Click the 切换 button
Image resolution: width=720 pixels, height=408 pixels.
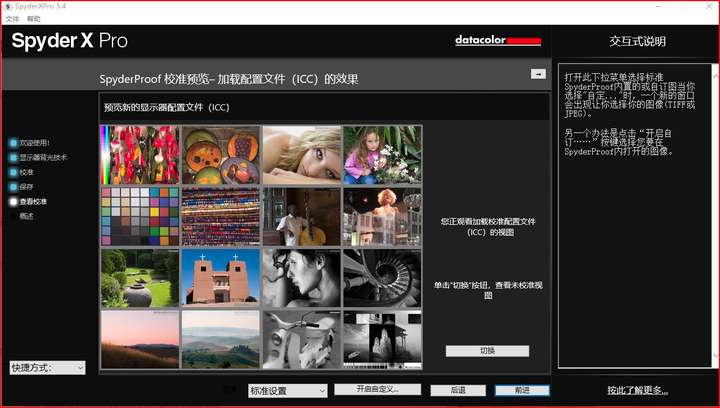click(x=487, y=351)
